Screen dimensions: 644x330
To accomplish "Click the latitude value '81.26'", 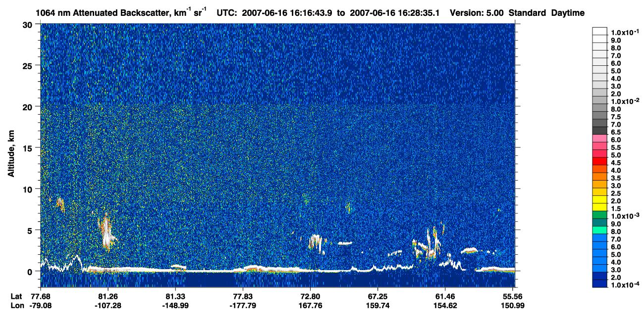I will tap(107, 296).
